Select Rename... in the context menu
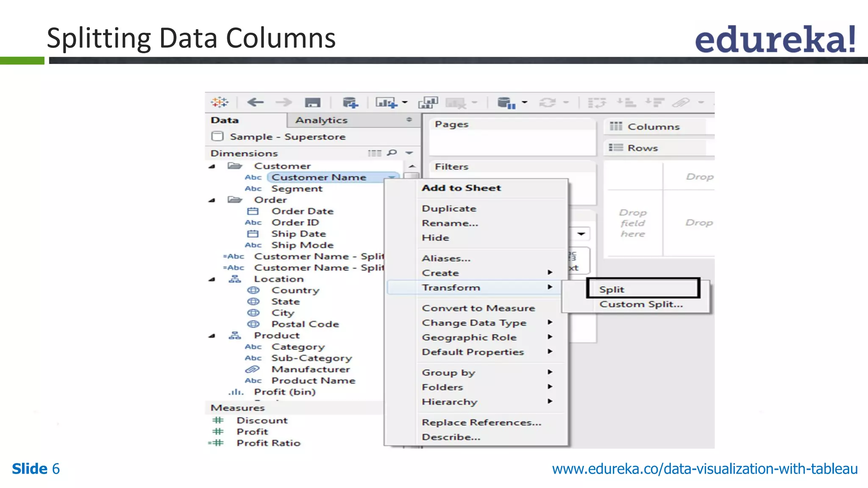 450,223
